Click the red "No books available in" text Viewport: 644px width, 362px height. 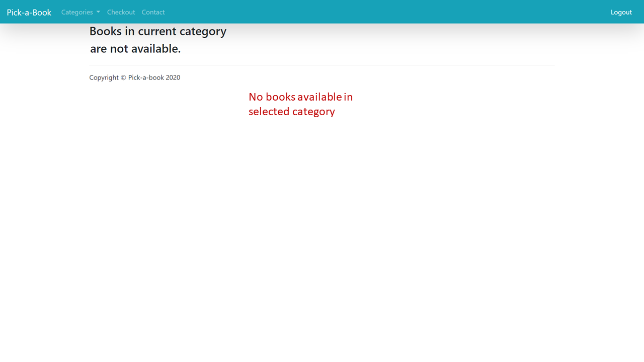coord(301,97)
